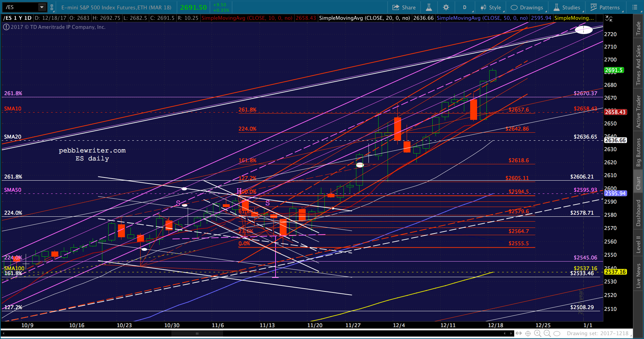Click the expand time axis icon

tap(519, 333)
